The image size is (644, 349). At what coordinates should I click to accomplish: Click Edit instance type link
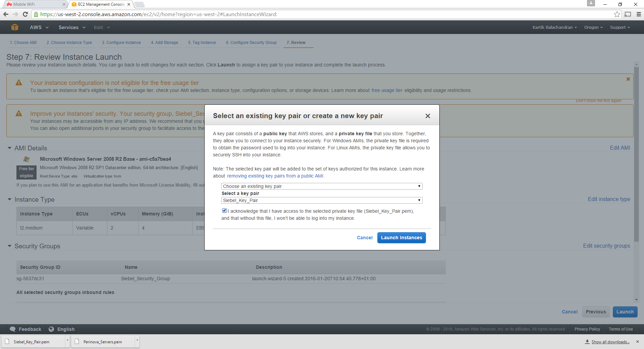pos(609,199)
